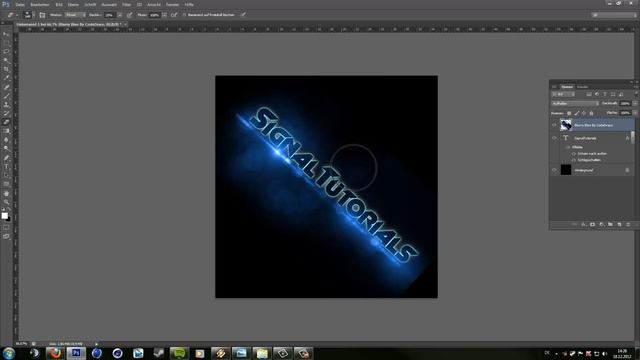Select the Rectangle shape tool
The width and height of the screenshot is (640, 360).
[x=6, y=184]
